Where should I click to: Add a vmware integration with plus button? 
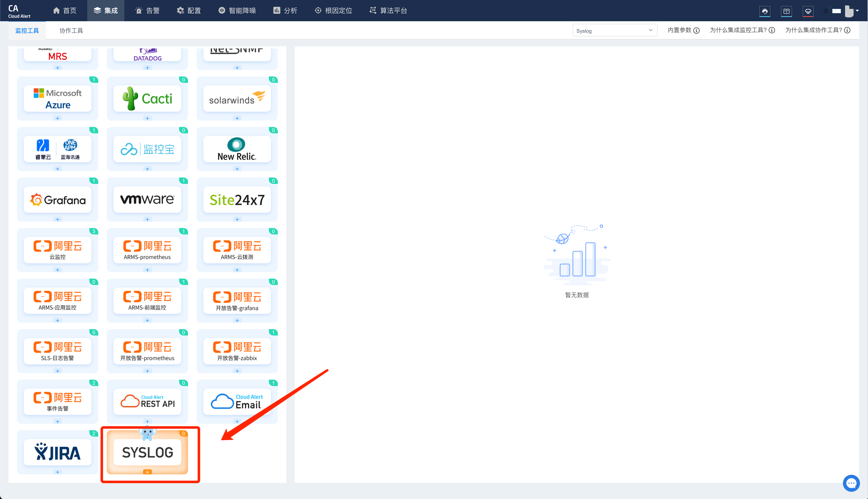[x=147, y=219]
